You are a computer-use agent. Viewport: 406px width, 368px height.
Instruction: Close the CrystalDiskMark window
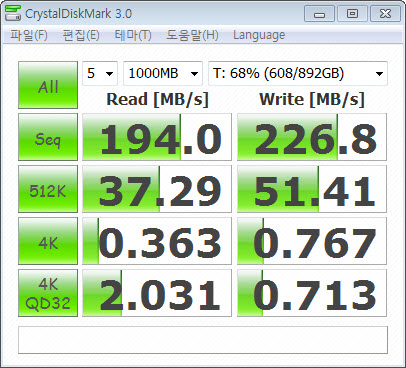385,14
